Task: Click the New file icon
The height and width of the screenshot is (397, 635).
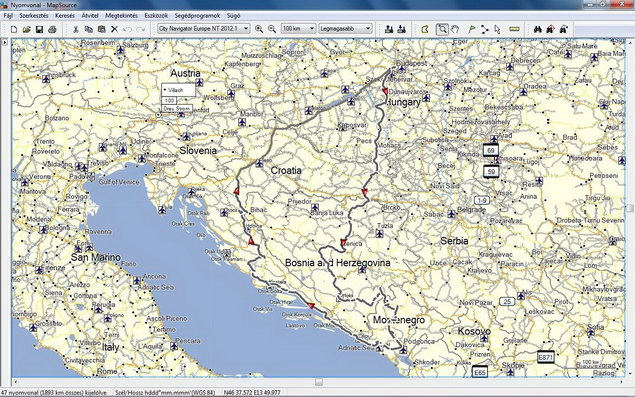Action: click(14, 29)
